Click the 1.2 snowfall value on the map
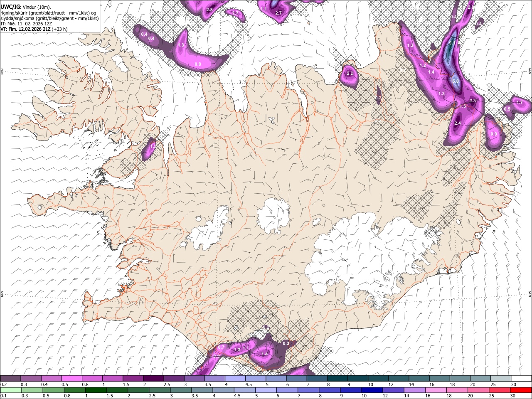Screen dimensions: 532x399 click(423, 65)
